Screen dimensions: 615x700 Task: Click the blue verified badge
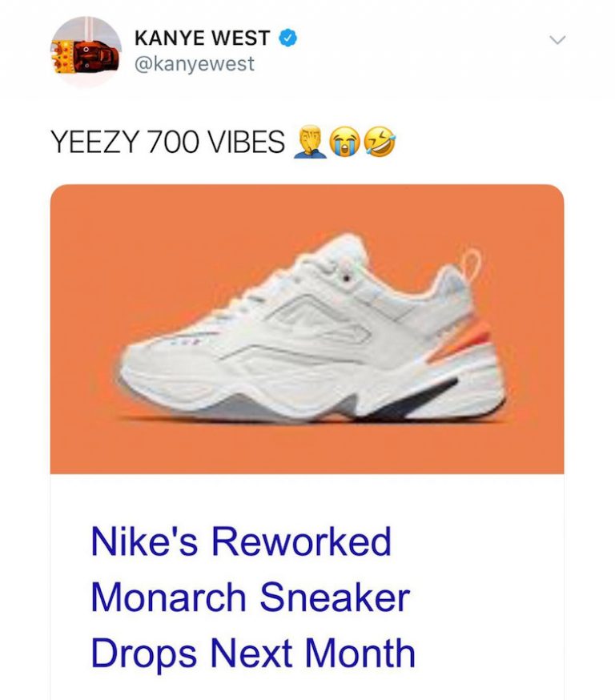287,37
